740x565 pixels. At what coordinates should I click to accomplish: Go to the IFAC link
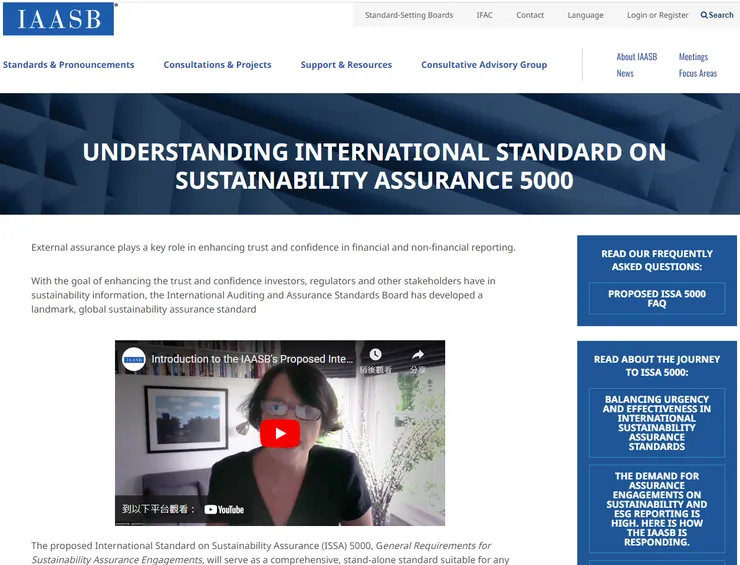(484, 15)
